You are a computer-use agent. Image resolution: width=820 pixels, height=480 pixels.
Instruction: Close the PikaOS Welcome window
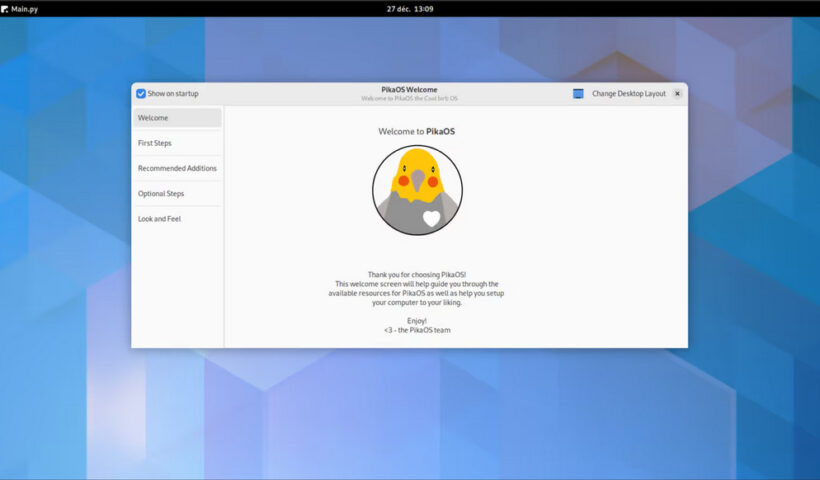coord(677,94)
